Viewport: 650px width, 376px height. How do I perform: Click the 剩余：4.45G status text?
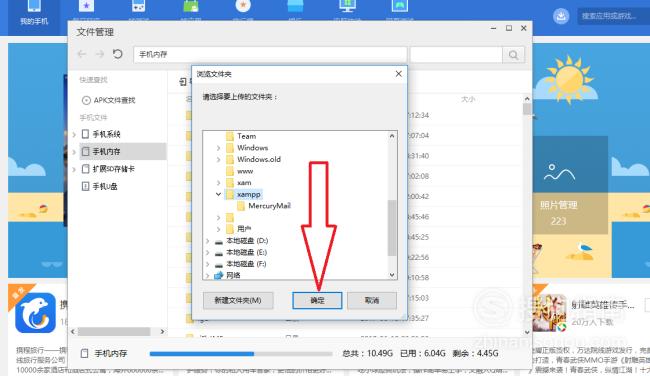[x=475, y=353]
